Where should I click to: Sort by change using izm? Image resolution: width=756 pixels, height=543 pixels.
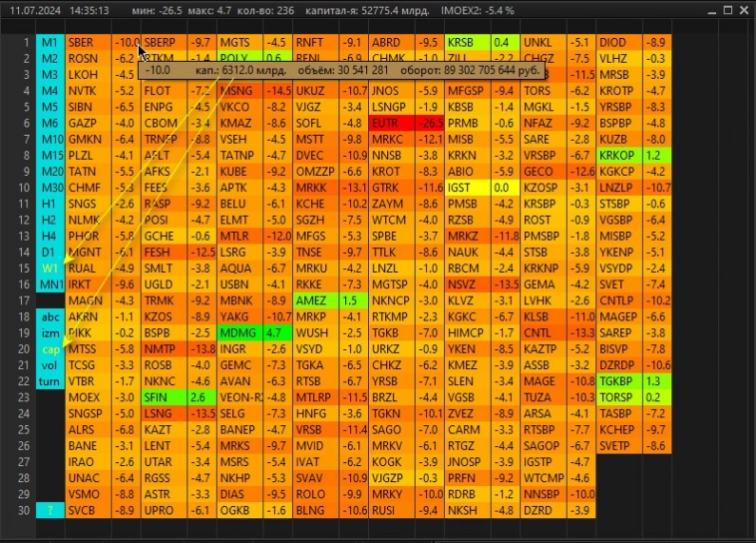50,333
